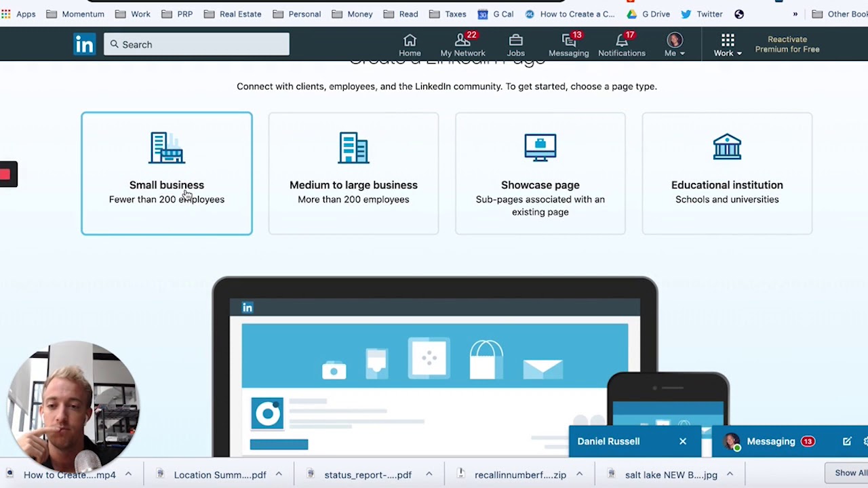The image size is (868, 488).
Task: Click the messaging overlay profile avatar
Action: [x=732, y=441]
